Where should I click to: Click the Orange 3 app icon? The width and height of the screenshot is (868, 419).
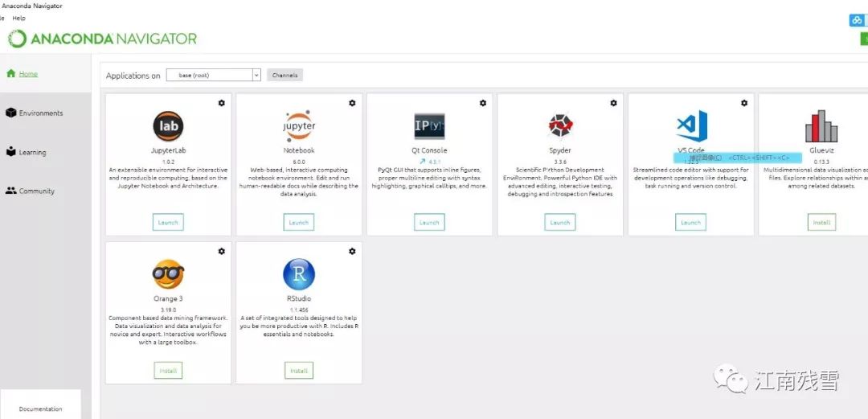[x=168, y=274]
